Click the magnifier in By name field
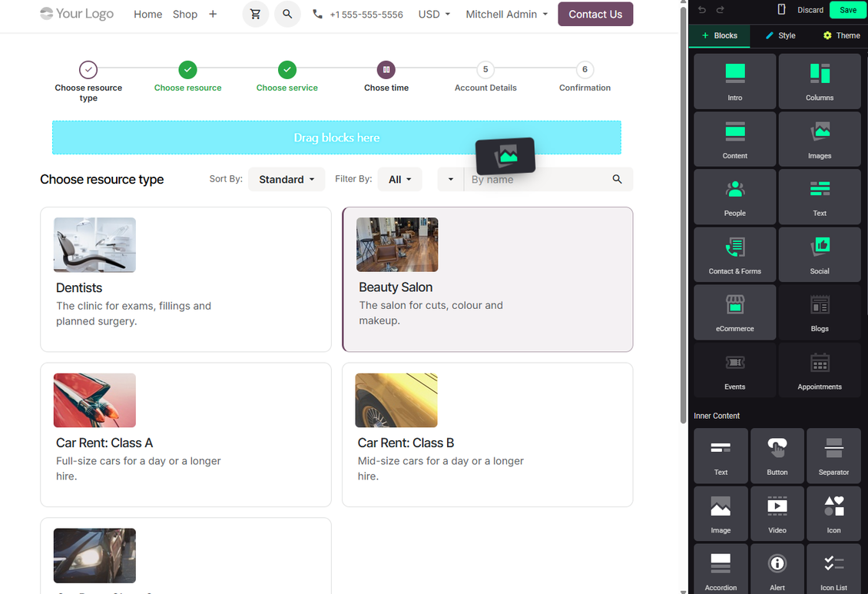This screenshot has height=594, width=868. [x=617, y=179]
